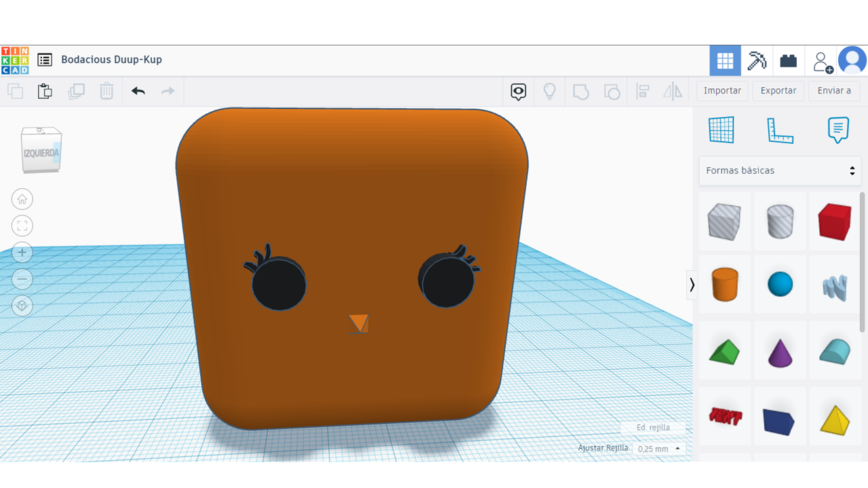Pick the blue Sphere shape
This screenshot has width=868, height=488.
click(x=780, y=284)
